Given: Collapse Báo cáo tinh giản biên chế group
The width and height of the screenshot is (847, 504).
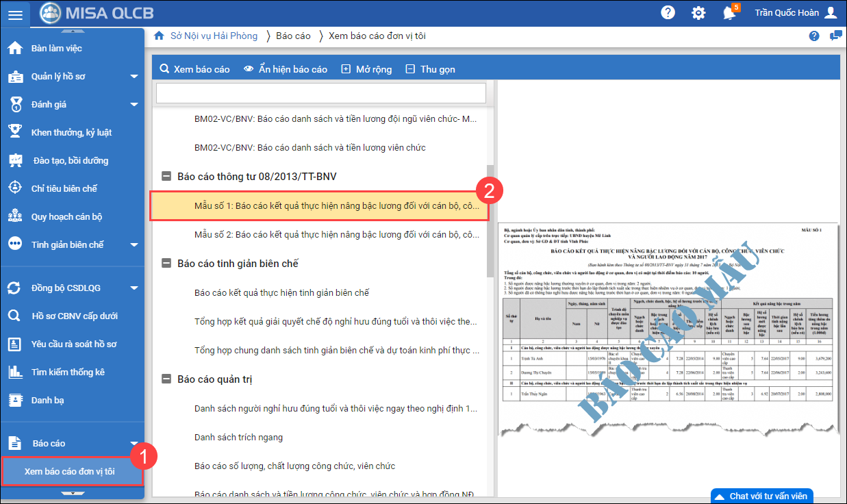Looking at the screenshot, I should click(166, 264).
